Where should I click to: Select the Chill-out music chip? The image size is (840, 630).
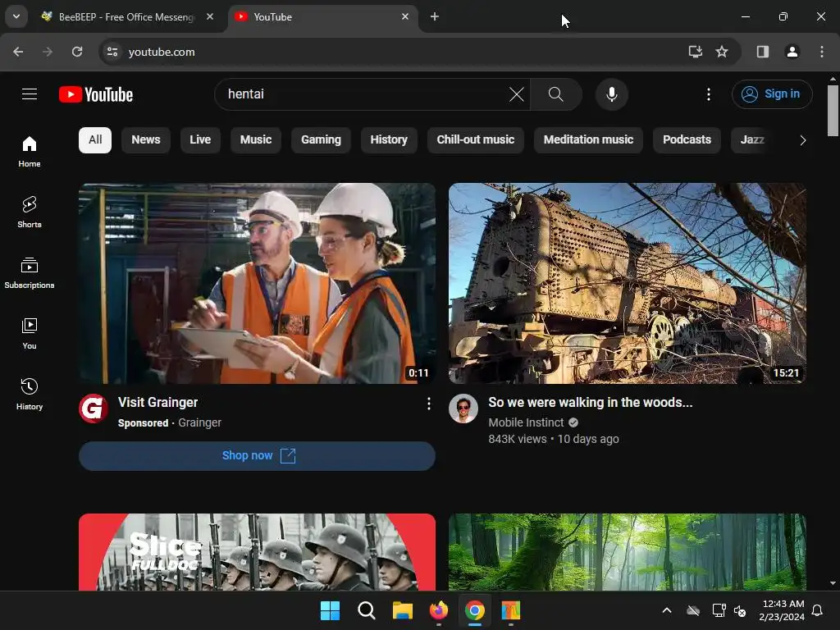(475, 140)
